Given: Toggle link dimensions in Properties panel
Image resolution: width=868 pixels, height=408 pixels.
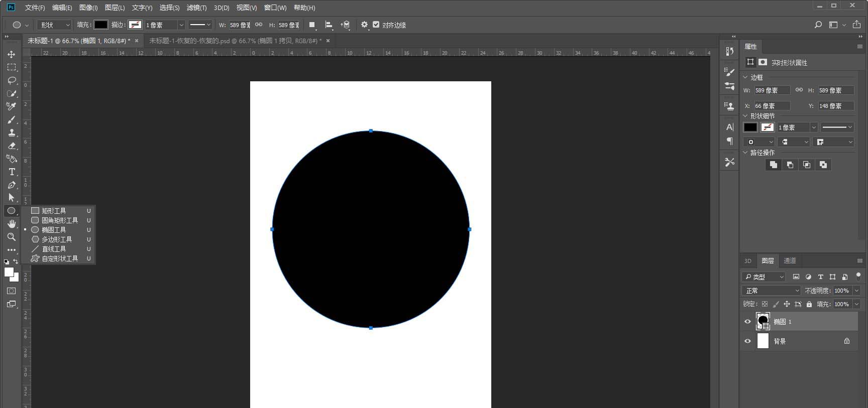Looking at the screenshot, I should (x=799, y=90).
